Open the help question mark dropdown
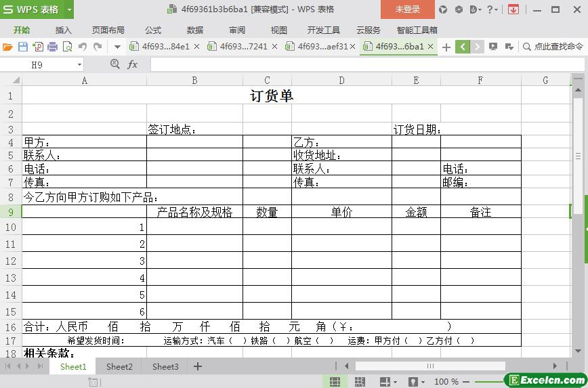 click(x=492, y=9)
